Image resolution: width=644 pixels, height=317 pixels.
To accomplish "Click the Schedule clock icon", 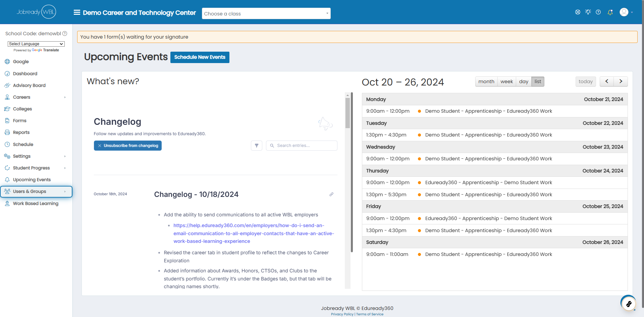I will [x=7, y=144].
